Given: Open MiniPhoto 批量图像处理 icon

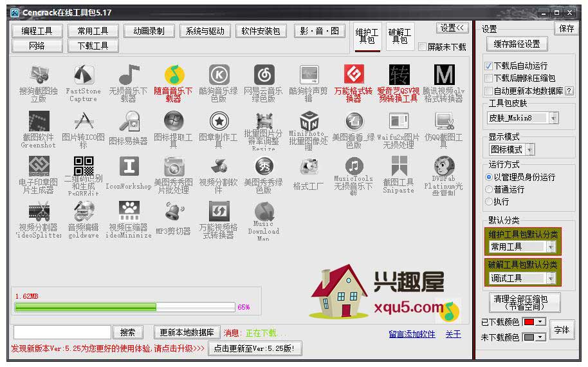Looking at the screenshot, I should tap(309, 121).
